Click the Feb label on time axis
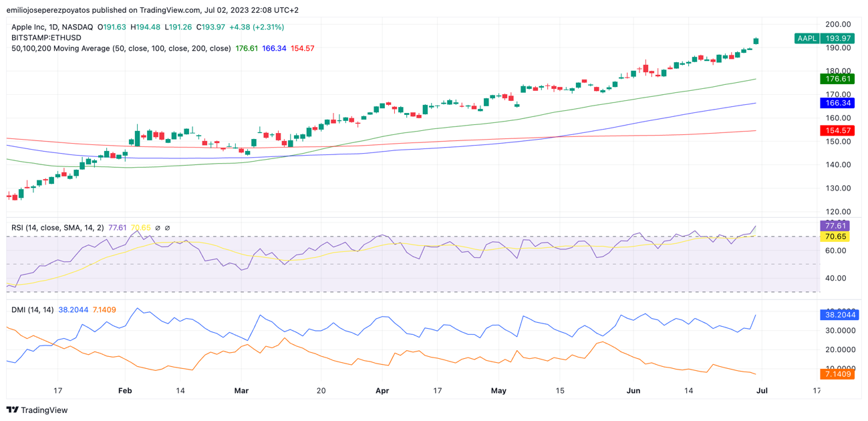868x421 pixels. click(x=125, y=390)
